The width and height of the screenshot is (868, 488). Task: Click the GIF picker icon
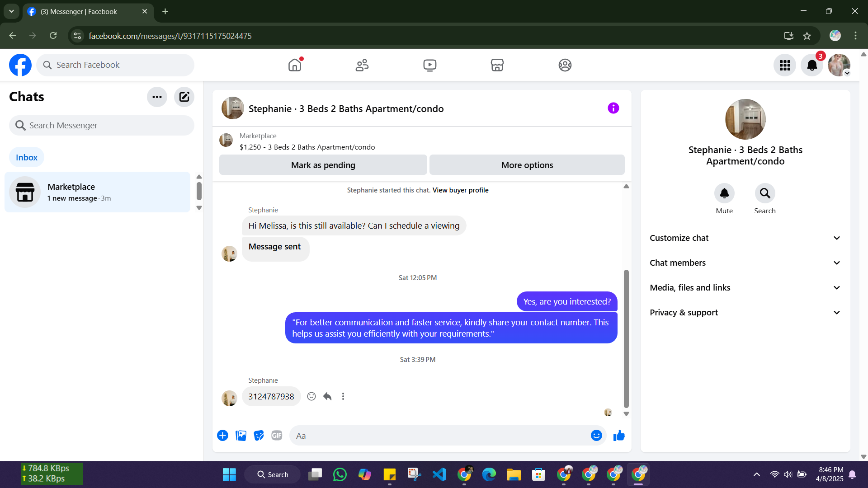click(277, 436)
